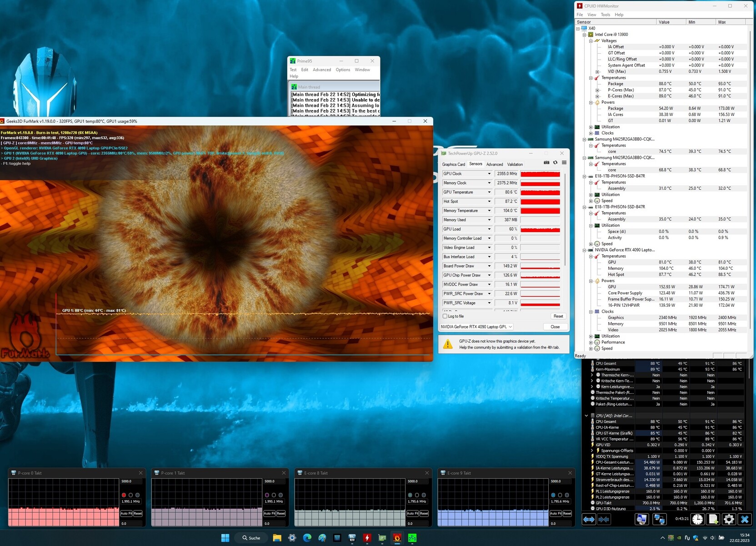Open the GPU selection dropdown in GPU-Z
The width and height of the screenshot is (756, 546).
(x=476, y=327)
